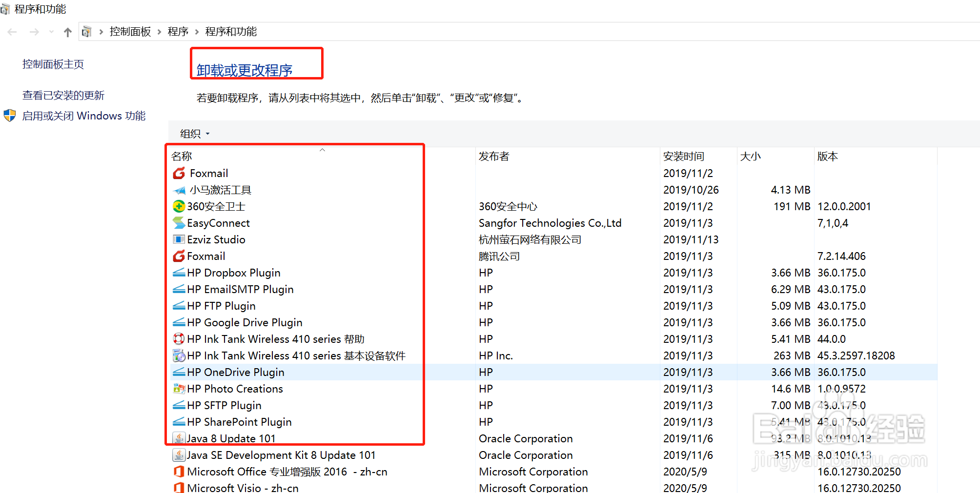
Task: Click the HP Google Drive Plugin icon
Action: click(x=179, y=322)
